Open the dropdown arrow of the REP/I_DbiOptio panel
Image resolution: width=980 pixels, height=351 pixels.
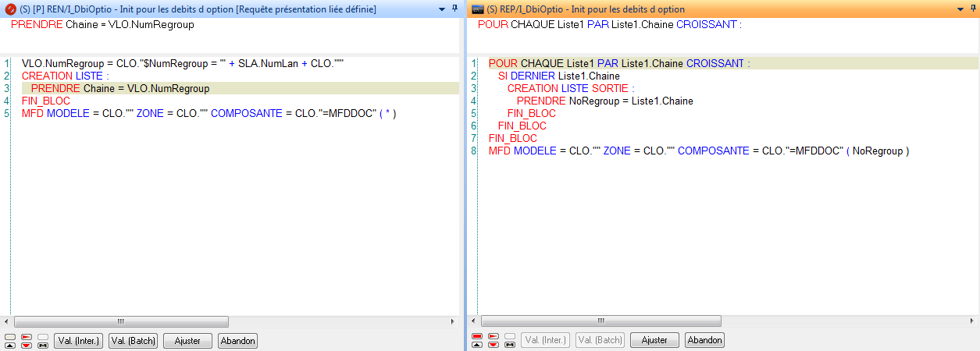point(960,9)
